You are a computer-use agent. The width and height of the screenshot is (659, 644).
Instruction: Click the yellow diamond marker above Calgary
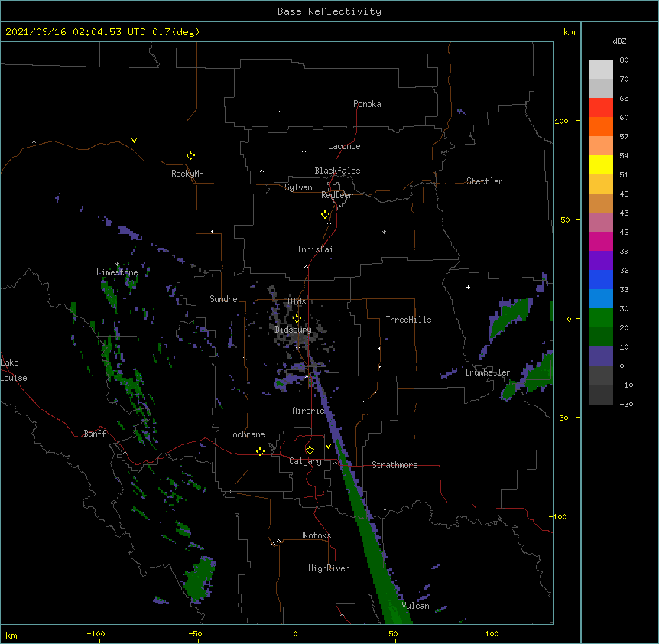(310, 450)
